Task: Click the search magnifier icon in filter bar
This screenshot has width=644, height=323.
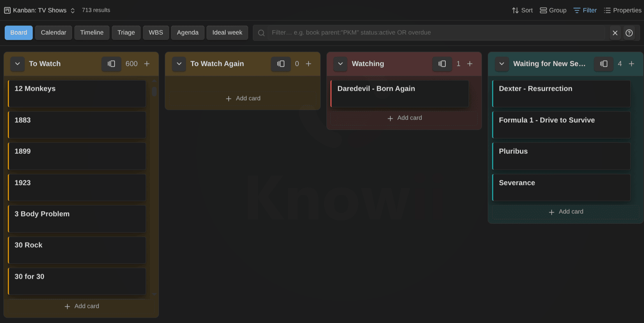Action: (261, 33)
